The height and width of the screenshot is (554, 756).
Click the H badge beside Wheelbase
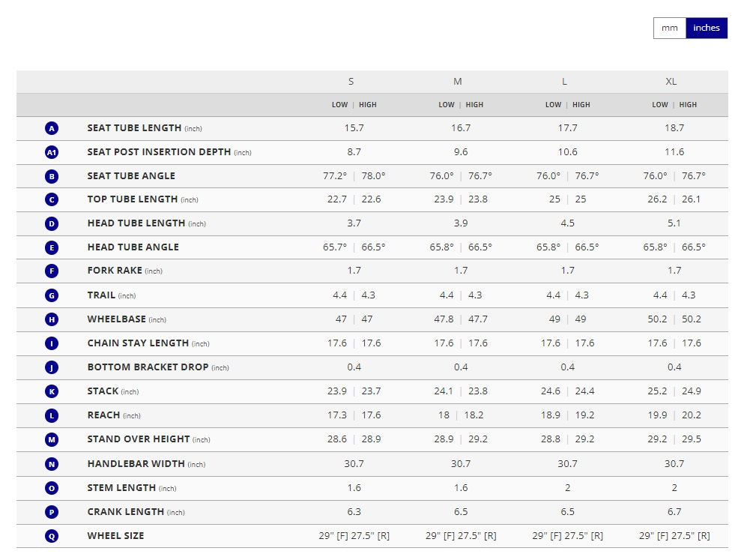[52, 319]
